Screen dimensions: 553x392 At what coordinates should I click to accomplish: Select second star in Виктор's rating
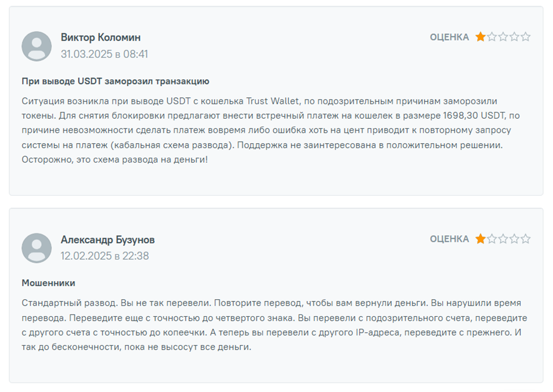coord(491,37)
